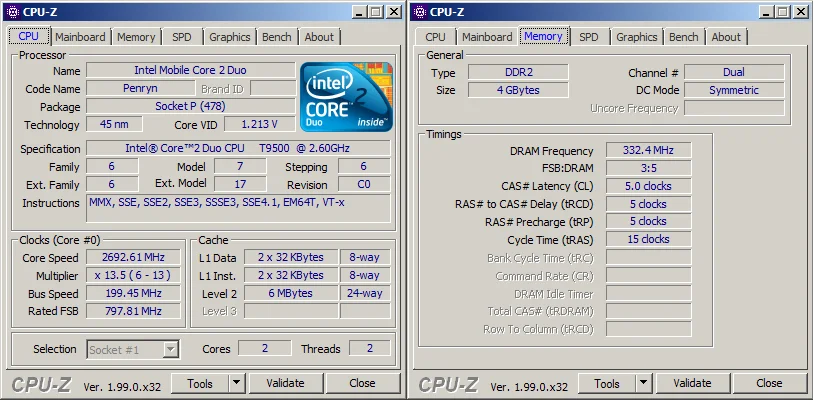813x400 pixels.
Task: Close the right CPU-Z window via title bar X
Action: coord(802,11)
